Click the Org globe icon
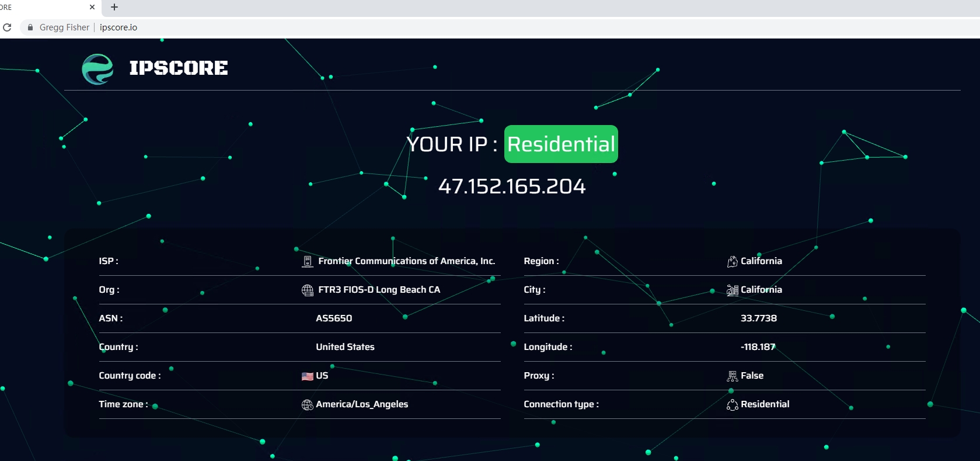The width and height of the screenshot is (980, 461). coord(308,290)
